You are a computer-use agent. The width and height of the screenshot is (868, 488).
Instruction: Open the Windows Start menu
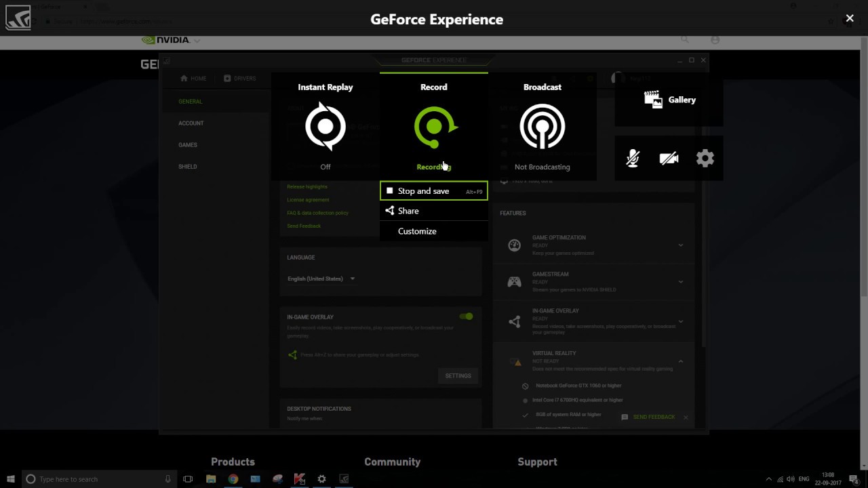pos(10,479)
